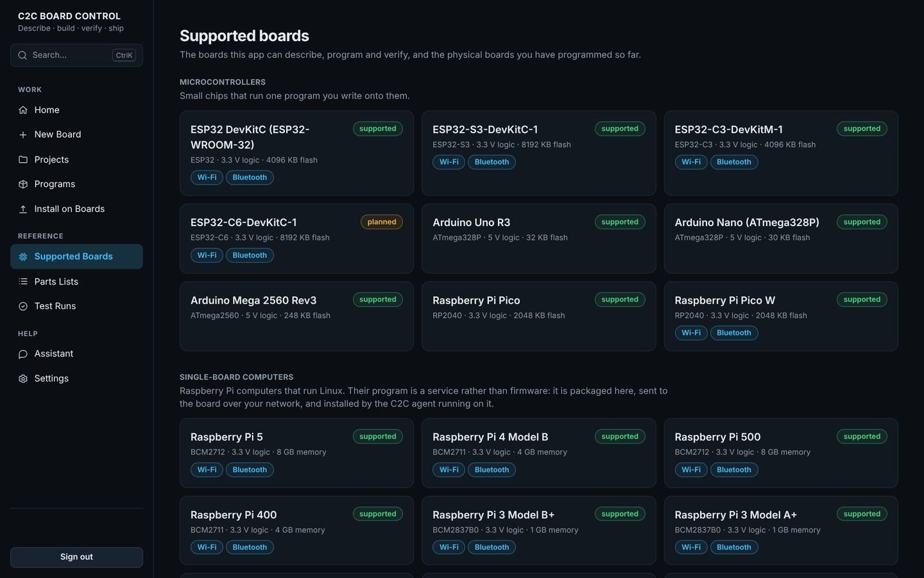Open the Assistant label in sidebar
This screenshot has width=924, height=578.
pyautogui.click(x=53, y=354)
